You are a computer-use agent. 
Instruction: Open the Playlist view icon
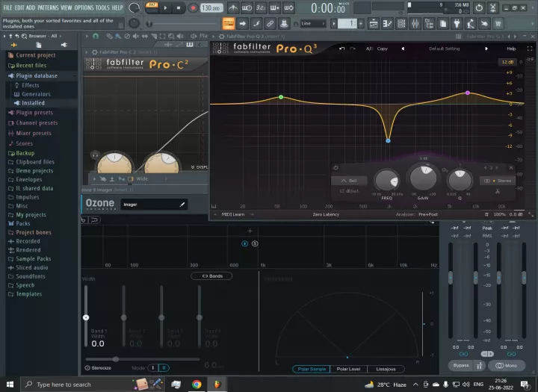[x=374, y=24]
